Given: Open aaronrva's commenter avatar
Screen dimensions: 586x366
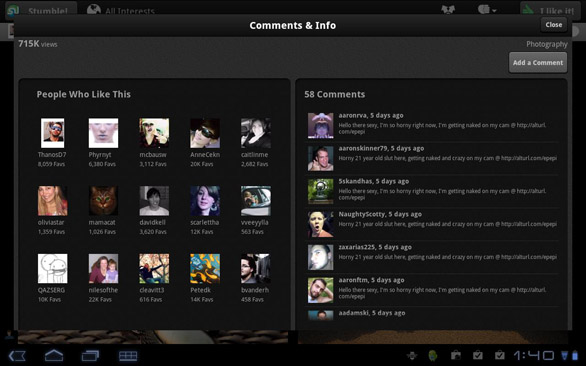Looking at the screenshot, I should click(x=320, y=126).
